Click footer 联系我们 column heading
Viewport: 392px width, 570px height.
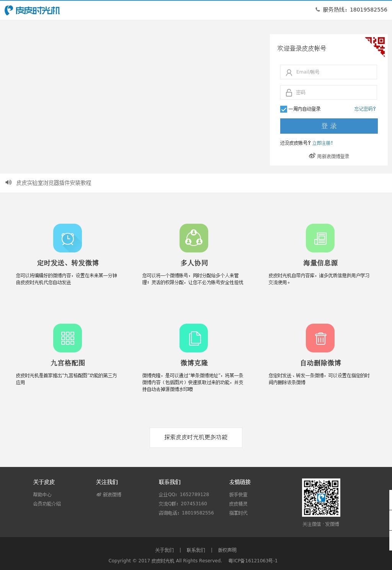pos(169,482)
